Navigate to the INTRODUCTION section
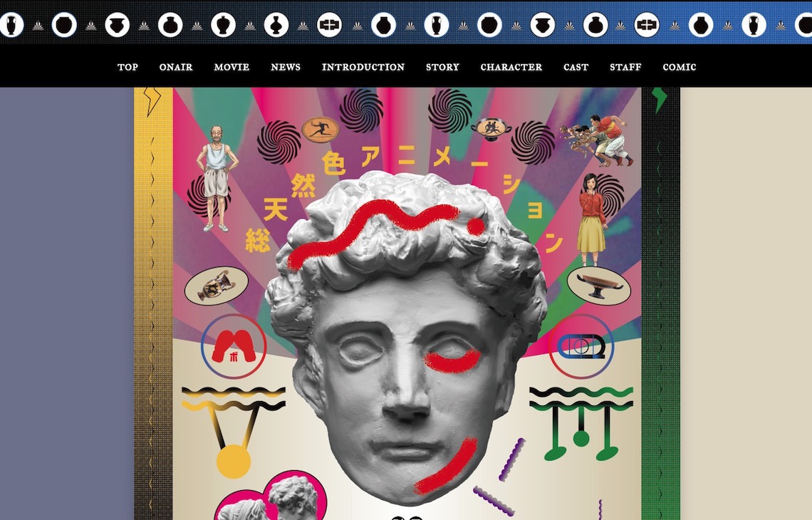This screenshot has height=520, width=812. (363, 67)
